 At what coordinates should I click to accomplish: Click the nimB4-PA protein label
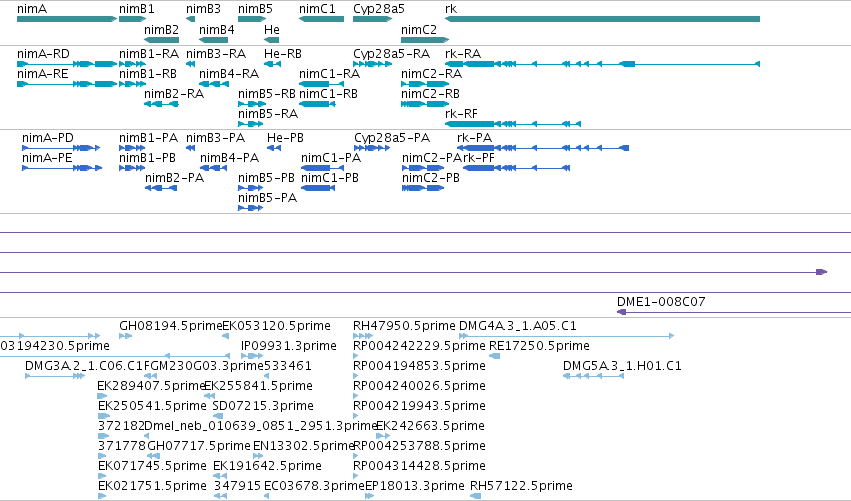click(230, 158)
